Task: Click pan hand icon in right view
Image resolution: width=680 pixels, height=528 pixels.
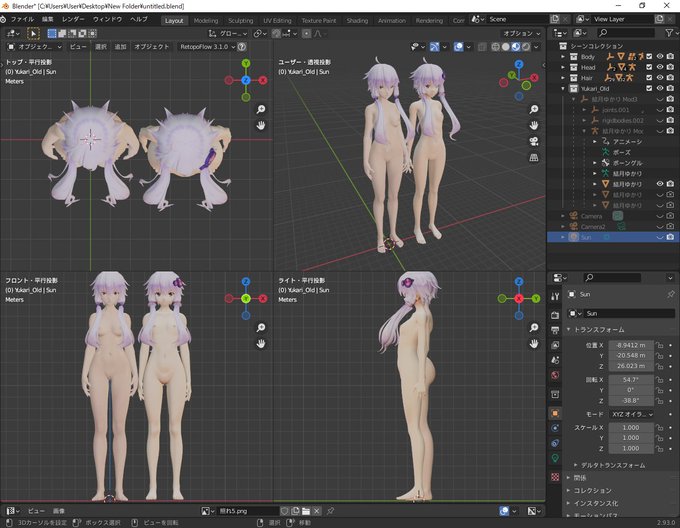Action: pyautogui.click(x=534, y=343)
